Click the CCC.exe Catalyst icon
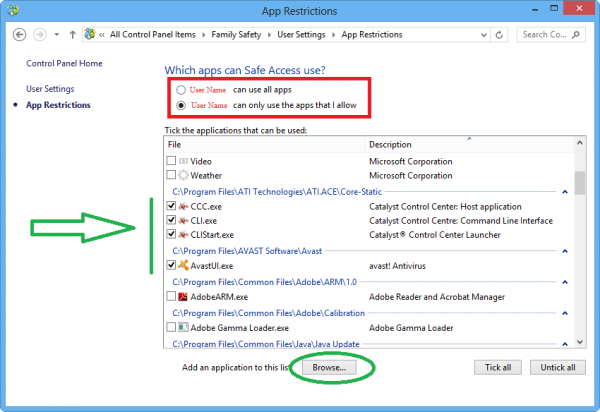Image resolution: width=600 pixels, height=412 pixels. pyautogui.click(x=184, y=206)
